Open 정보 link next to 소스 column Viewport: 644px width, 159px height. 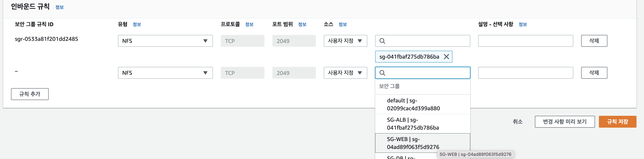pos(342,24)
